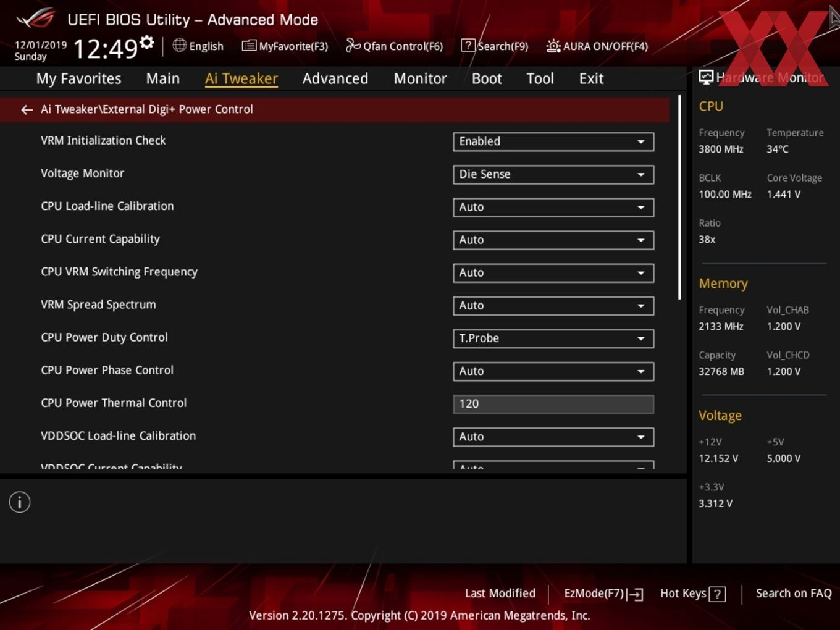Click the 12:49 clock display
The height and width of the screenshot is (630, 840).
pos(106,48)
